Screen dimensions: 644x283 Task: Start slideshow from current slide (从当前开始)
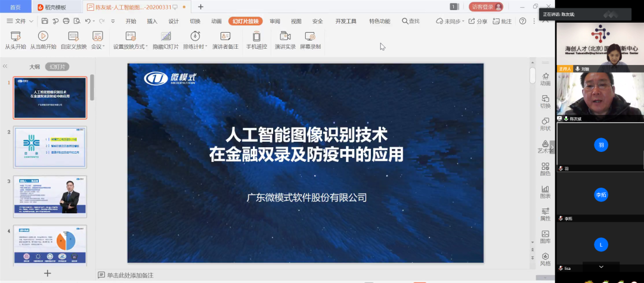click(x=43, y=41)
